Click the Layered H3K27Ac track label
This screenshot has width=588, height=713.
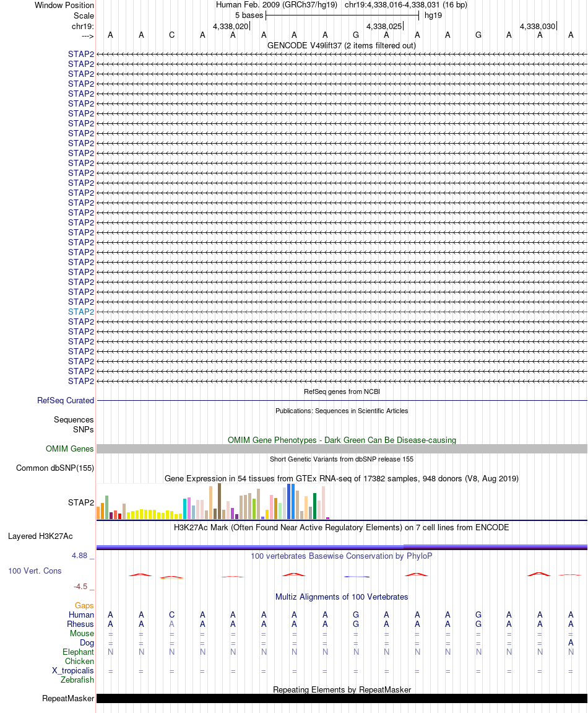point(40,536)
